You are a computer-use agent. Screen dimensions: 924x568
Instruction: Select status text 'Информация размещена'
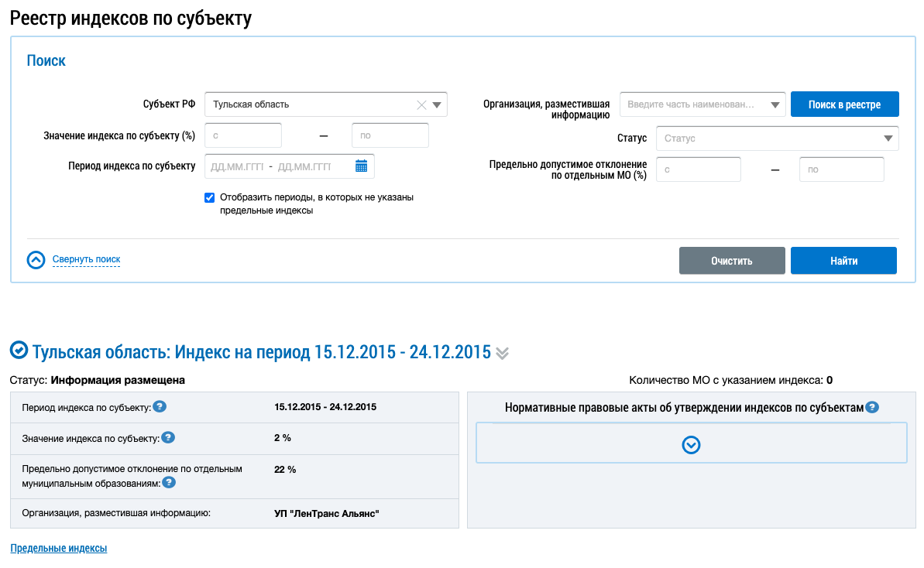pos(118,380)
